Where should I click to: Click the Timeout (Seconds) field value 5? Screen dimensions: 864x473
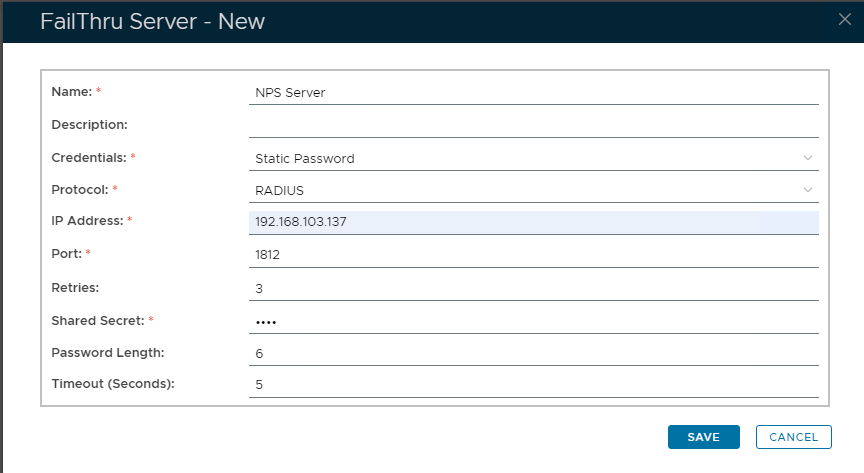[x=533, y=385]
